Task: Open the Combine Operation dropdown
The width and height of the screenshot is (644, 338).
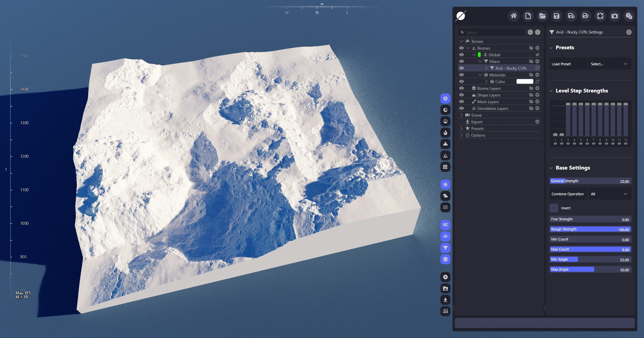Action: click(x=609, y=194)
